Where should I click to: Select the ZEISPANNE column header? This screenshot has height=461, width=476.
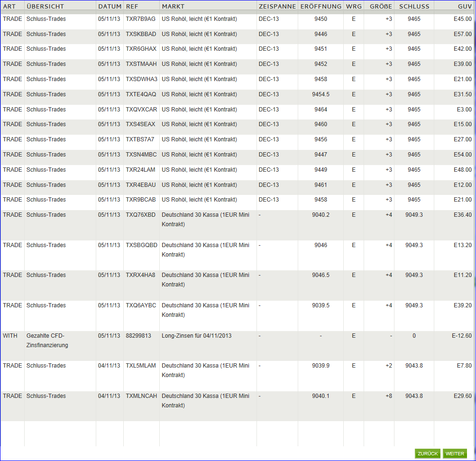coord(277,6)
